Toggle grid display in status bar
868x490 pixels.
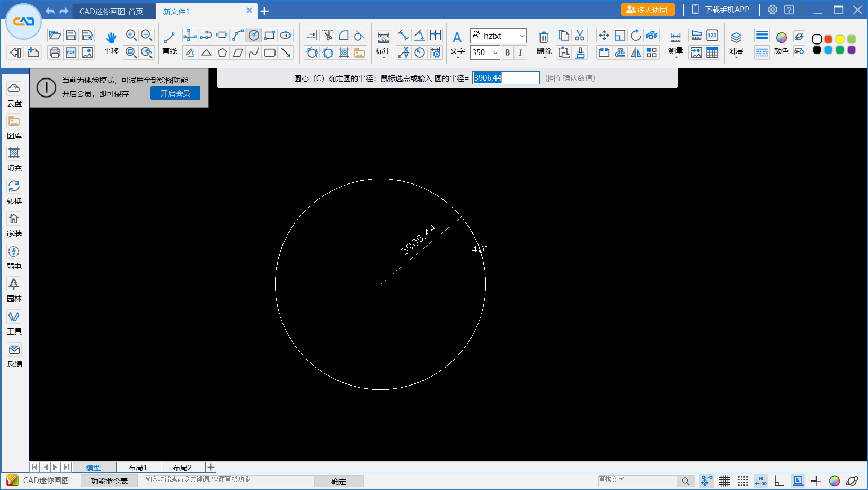tap(724, 481)
